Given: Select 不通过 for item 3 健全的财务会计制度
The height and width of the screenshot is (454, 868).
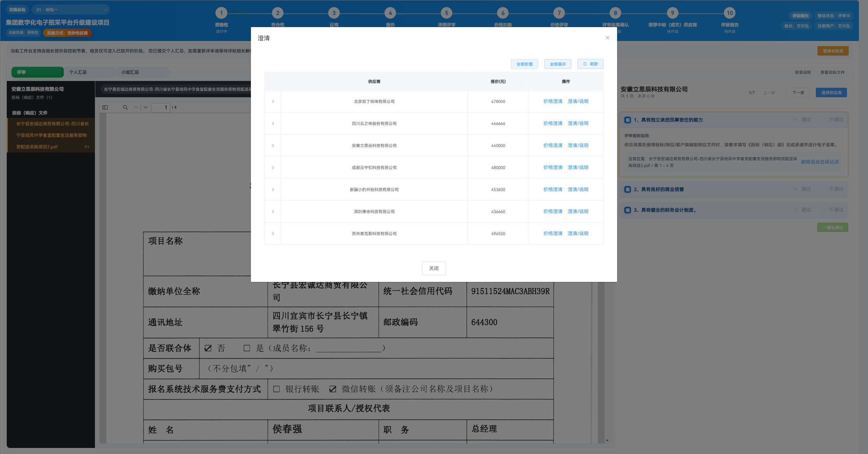Looking at the screenshot, I should coord(832,210).
